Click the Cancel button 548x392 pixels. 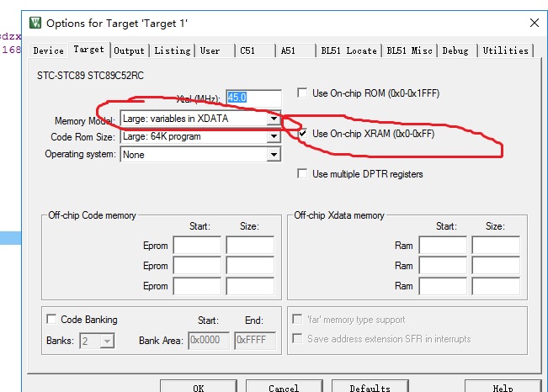[285, 386]
